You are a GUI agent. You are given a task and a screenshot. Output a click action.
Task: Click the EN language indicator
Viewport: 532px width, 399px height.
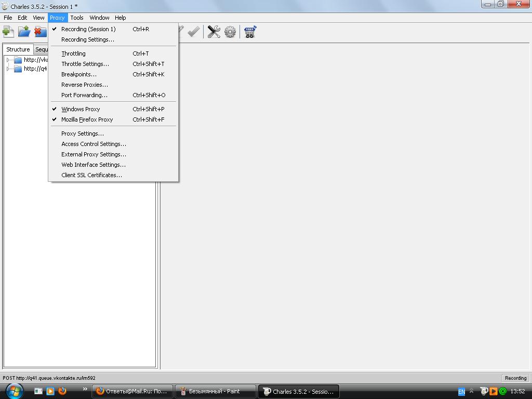461,392
